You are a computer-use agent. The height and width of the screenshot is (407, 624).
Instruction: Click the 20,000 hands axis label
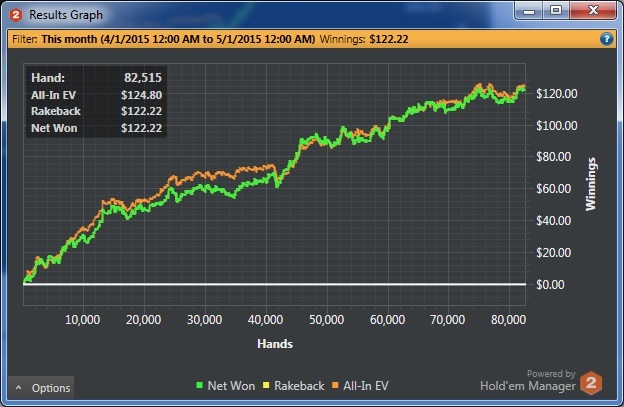pyautogui.click(x=143, y=320)
